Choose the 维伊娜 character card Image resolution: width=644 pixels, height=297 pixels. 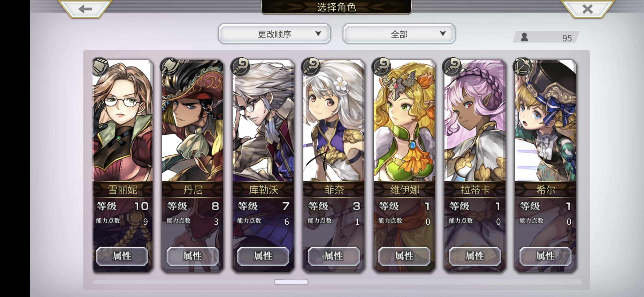tap(404, 166)
